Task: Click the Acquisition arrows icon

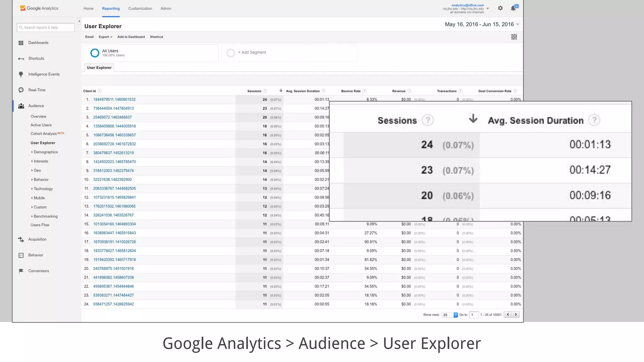Action: pos(21,239)
